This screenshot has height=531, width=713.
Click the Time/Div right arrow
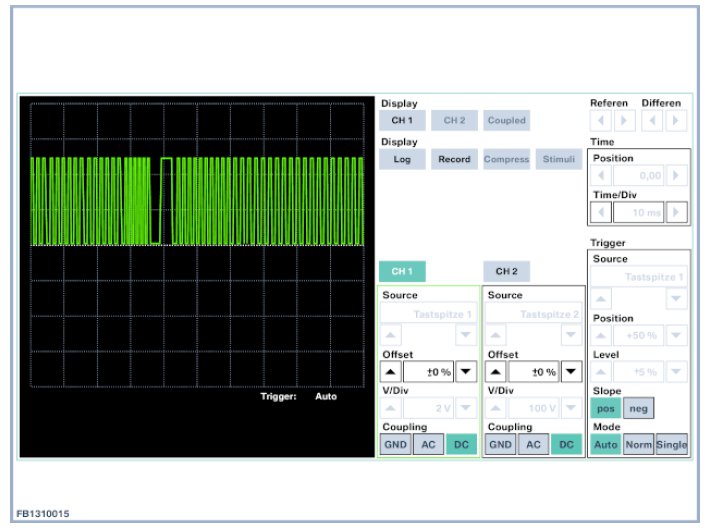coord(677,212)
